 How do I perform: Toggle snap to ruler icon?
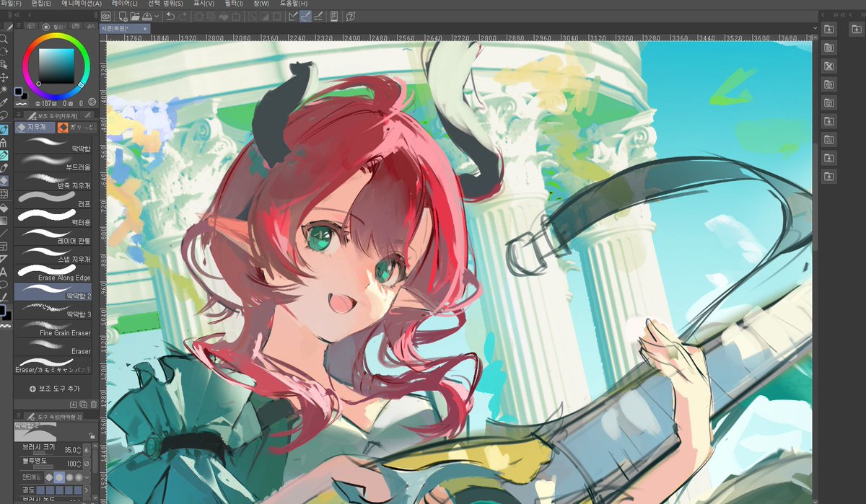click(x=294, y=16)
